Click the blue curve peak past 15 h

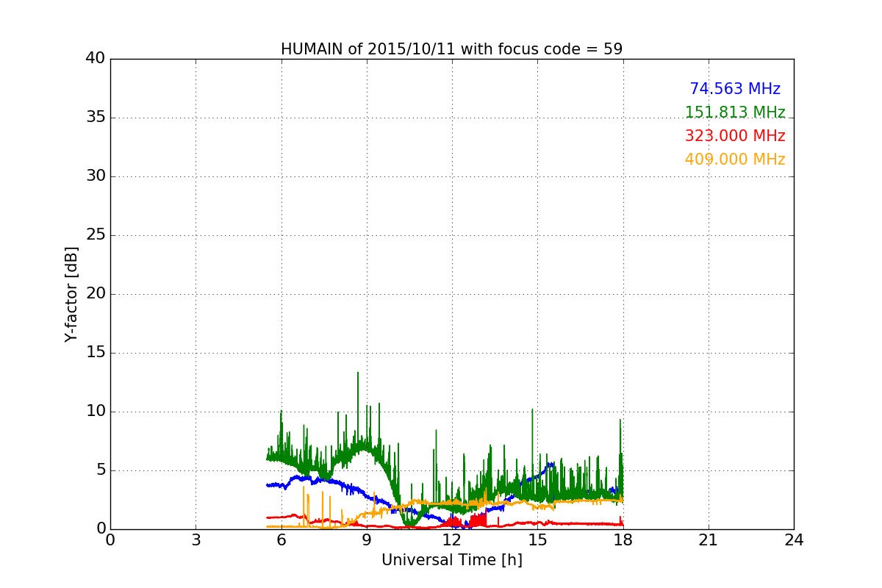(550, 465)
